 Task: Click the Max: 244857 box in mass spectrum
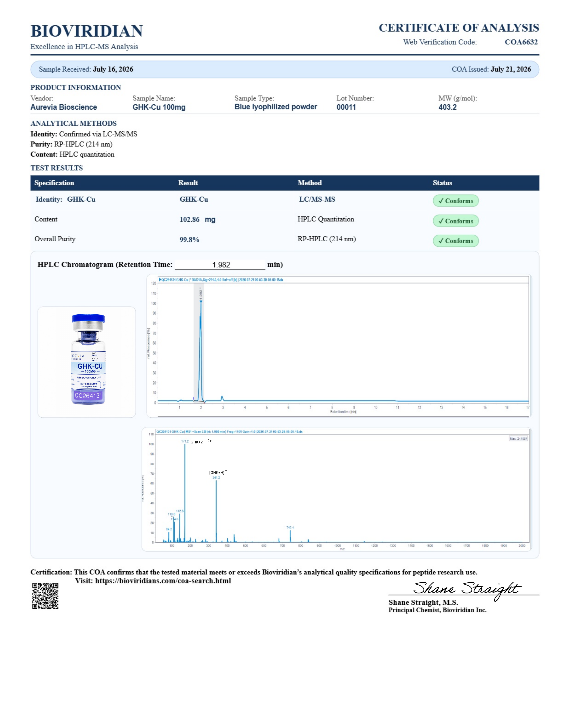(x=518, y=439)
